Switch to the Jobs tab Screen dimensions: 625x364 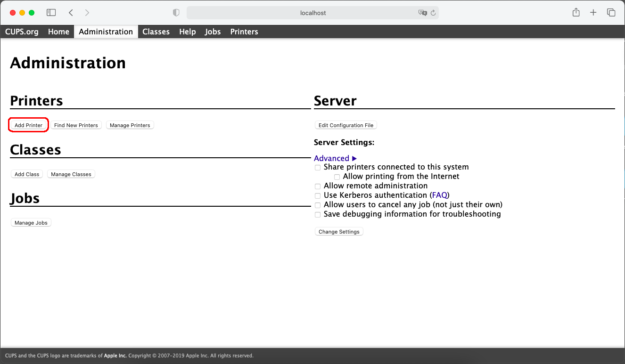[x=213, y=32]
